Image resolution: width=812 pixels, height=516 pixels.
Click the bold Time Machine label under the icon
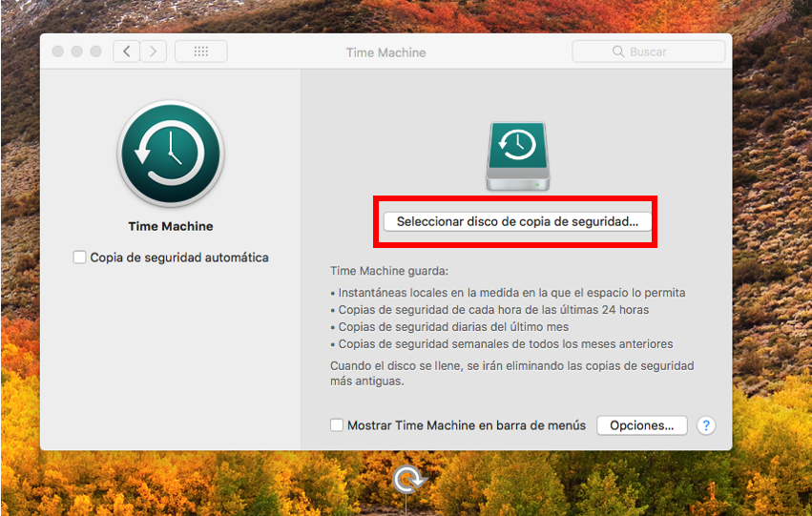(x=171, y=227)
